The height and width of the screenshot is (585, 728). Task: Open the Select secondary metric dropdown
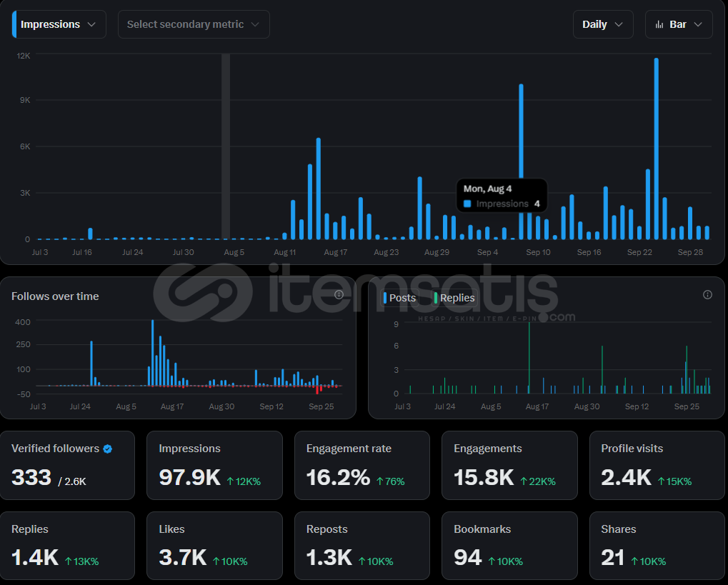click(194, 24)
